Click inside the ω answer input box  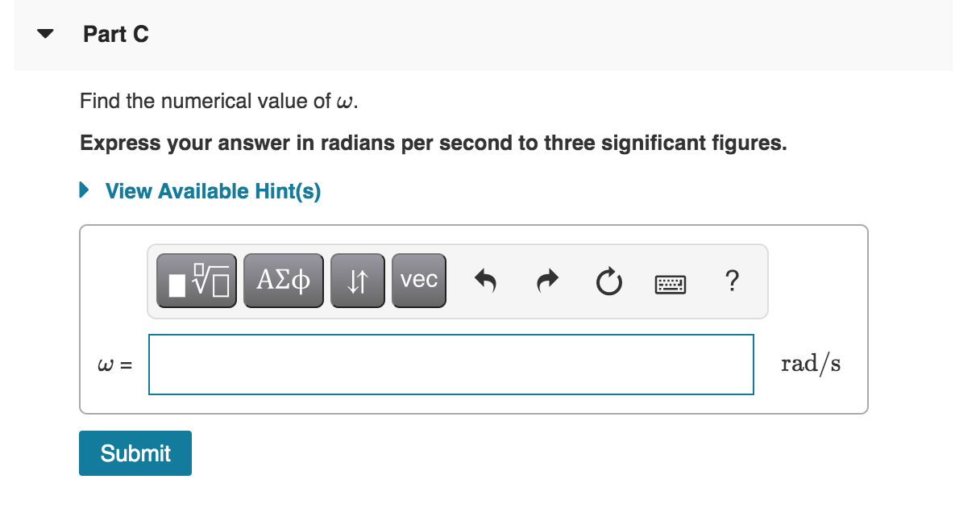pyautogui.click(x=451, y=364)
